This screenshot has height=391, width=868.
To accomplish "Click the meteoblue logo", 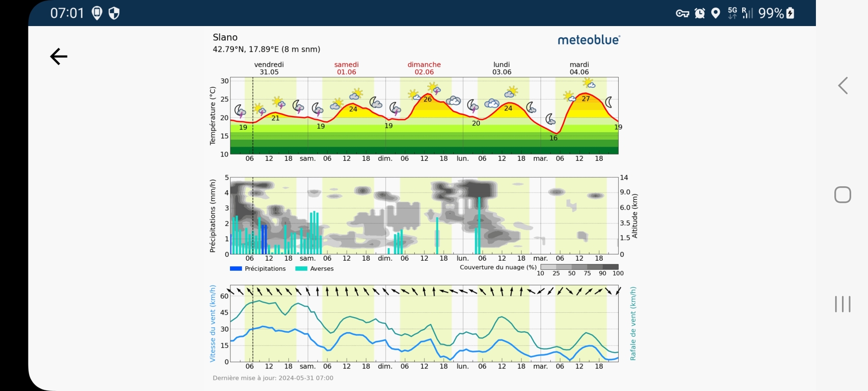I will pyautogui.click(x=589, y=40).
